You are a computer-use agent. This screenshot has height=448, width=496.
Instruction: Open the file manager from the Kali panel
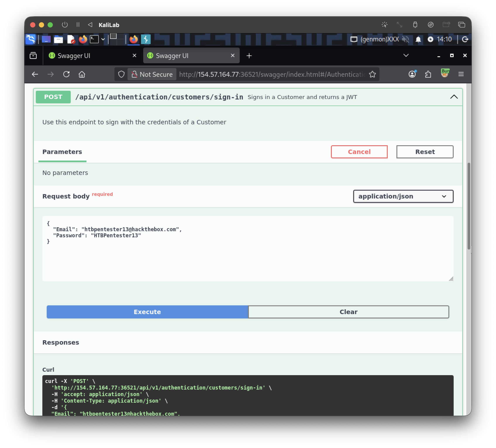[58, 39]
